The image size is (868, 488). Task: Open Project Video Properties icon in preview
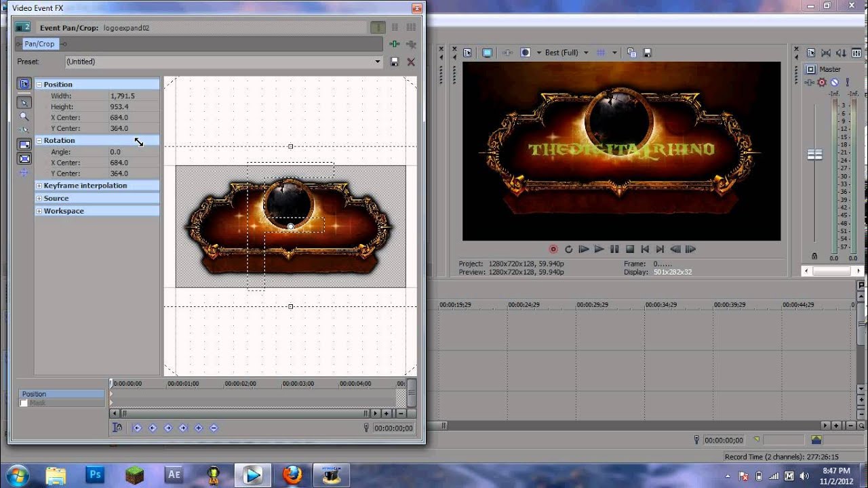468,52
